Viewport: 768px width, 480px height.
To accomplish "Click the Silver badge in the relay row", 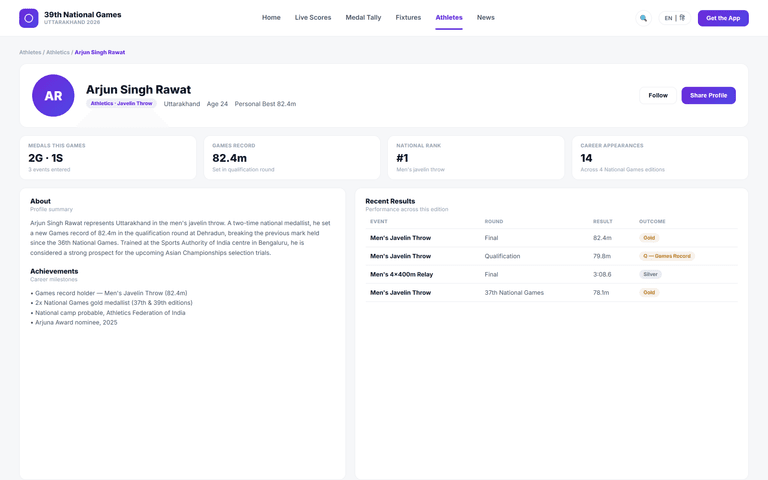I will click(650, 275).
